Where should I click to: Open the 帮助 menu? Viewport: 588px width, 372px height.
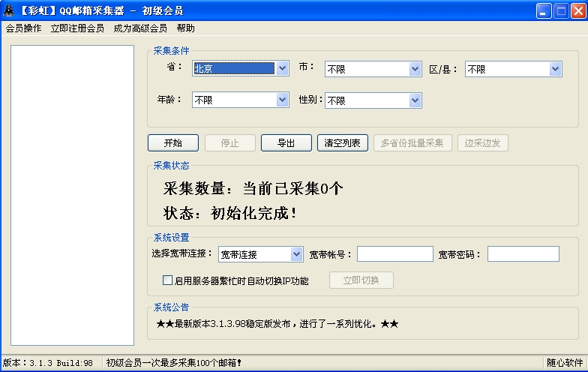(x=186, y=28)
